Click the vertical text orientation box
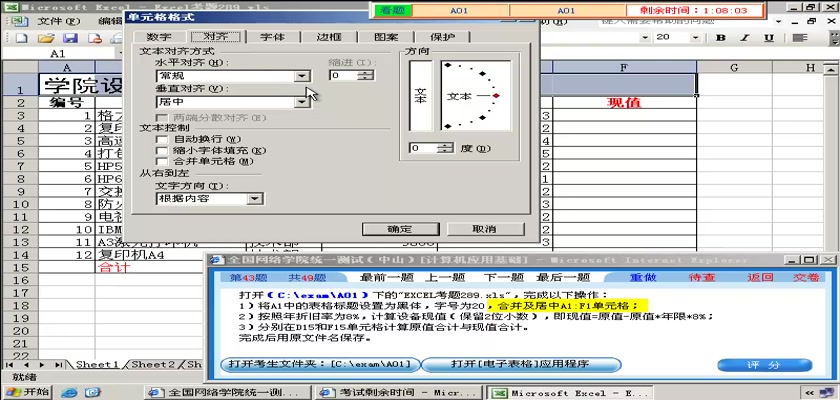 tap(421, 95)
